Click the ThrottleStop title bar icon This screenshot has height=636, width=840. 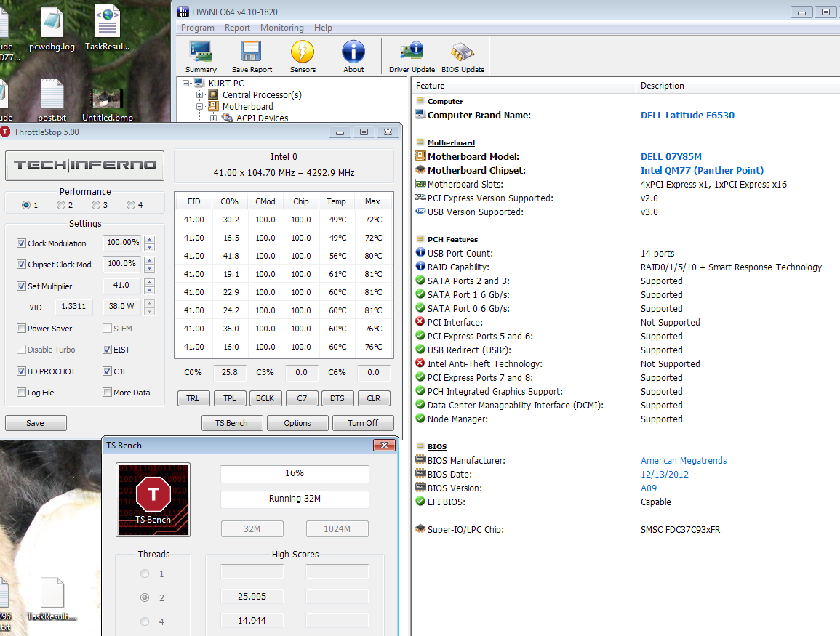coord(5,132)
